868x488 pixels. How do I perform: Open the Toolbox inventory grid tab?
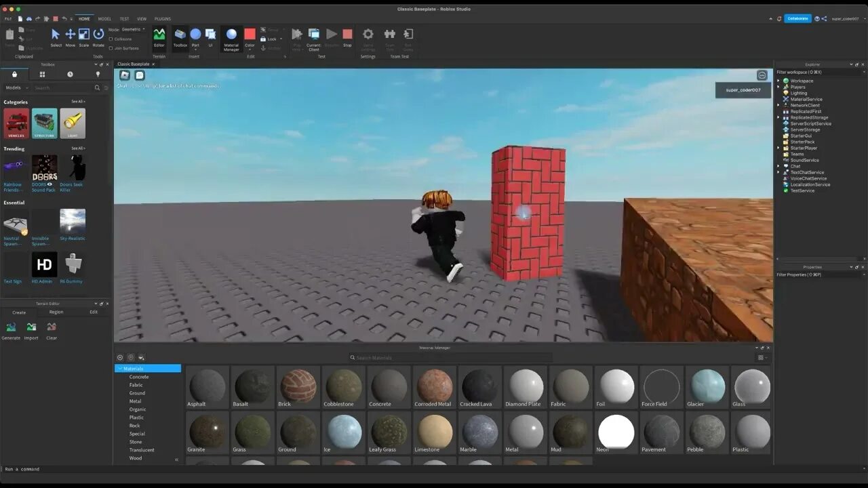click(x=42, y=74)
